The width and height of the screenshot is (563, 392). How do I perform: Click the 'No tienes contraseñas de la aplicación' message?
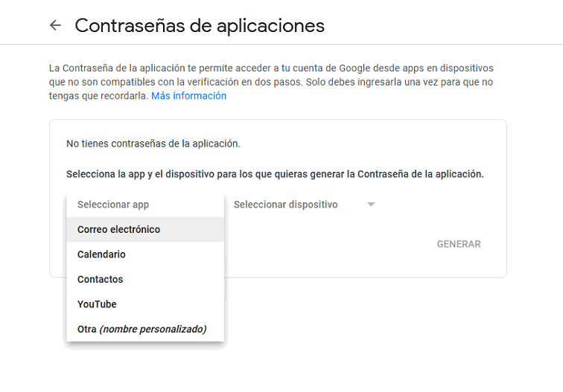tap(153, 144)
